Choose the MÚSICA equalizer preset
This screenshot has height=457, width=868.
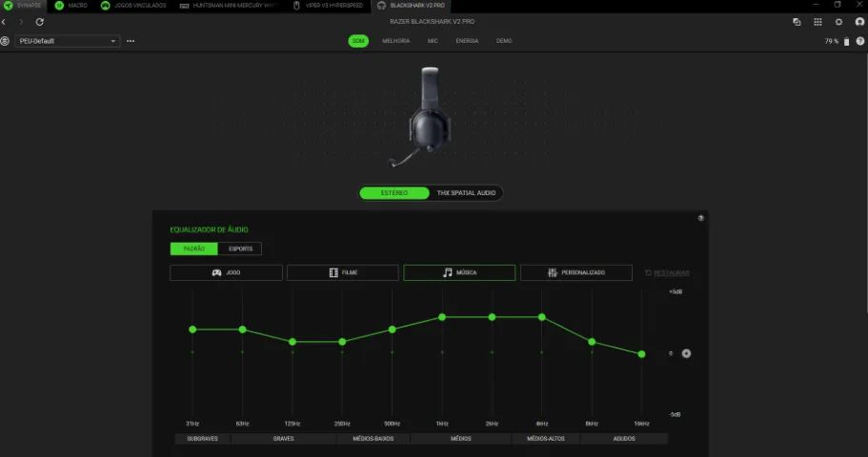(459, 272)
